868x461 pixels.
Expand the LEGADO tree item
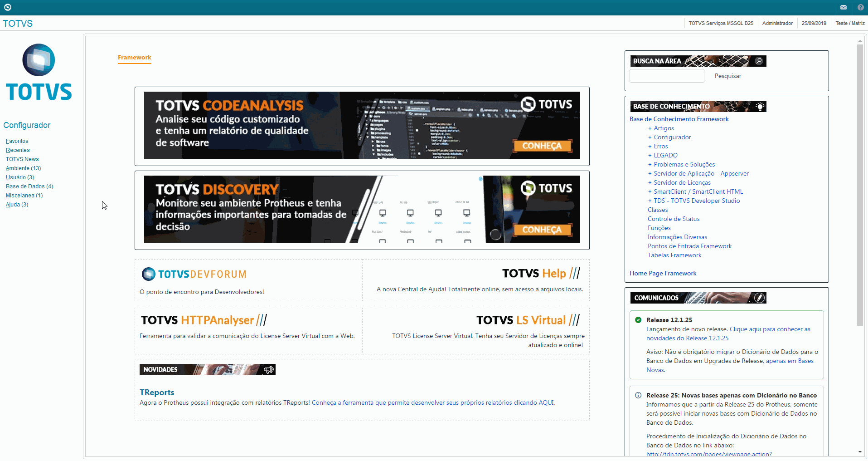663,155
